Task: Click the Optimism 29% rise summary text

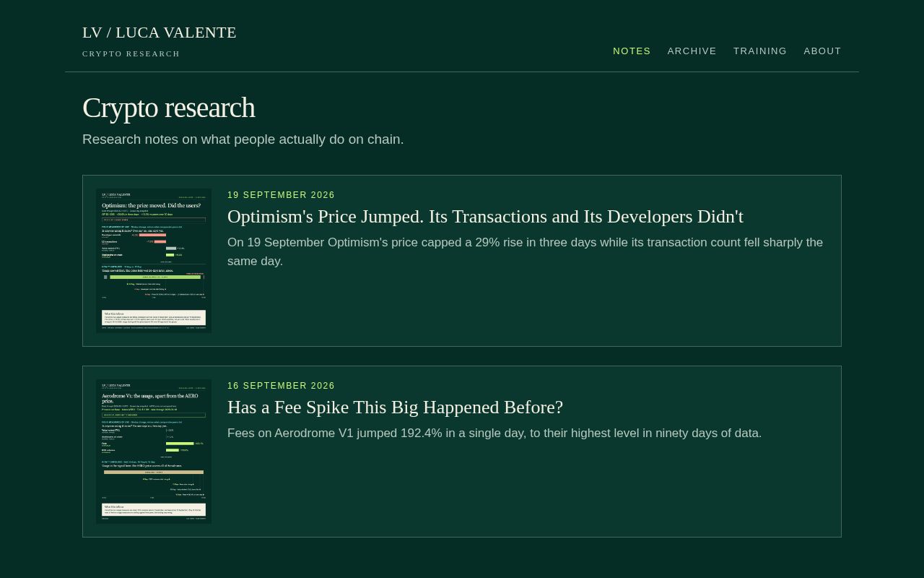Action: [526, 251]
